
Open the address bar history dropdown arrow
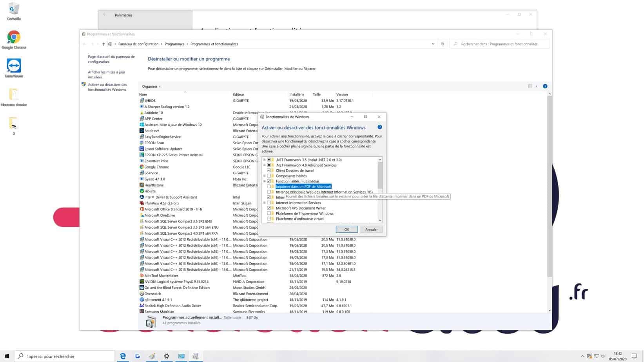point(433,44)
